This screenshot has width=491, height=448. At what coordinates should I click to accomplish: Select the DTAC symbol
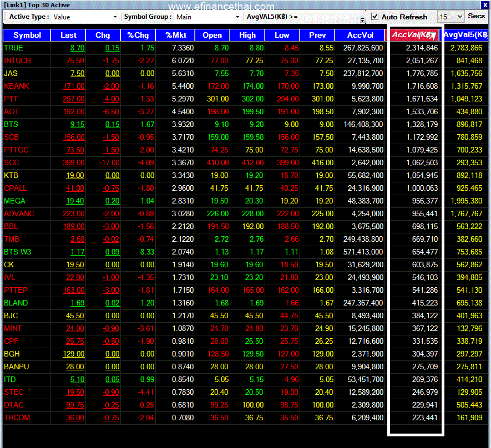tap(14, 405)
